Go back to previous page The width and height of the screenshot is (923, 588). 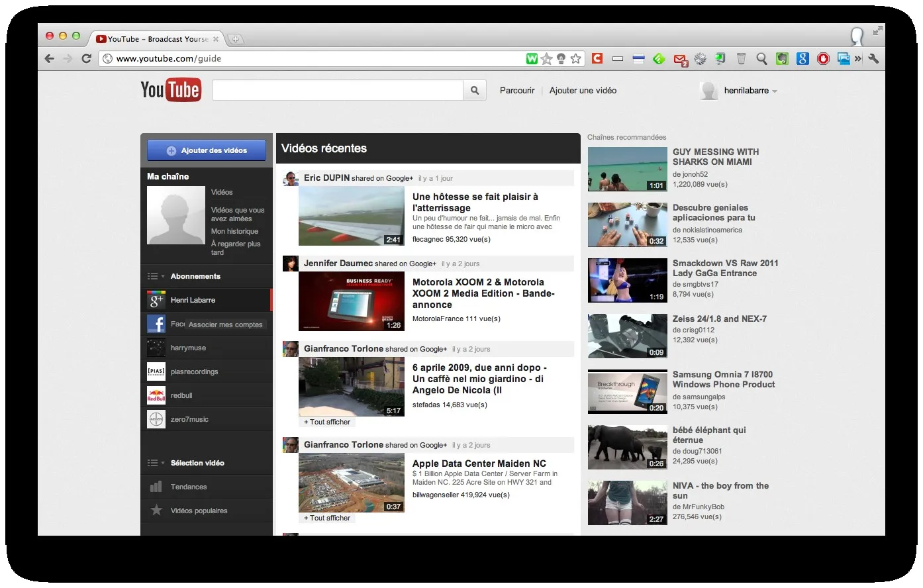click(50, 58)
